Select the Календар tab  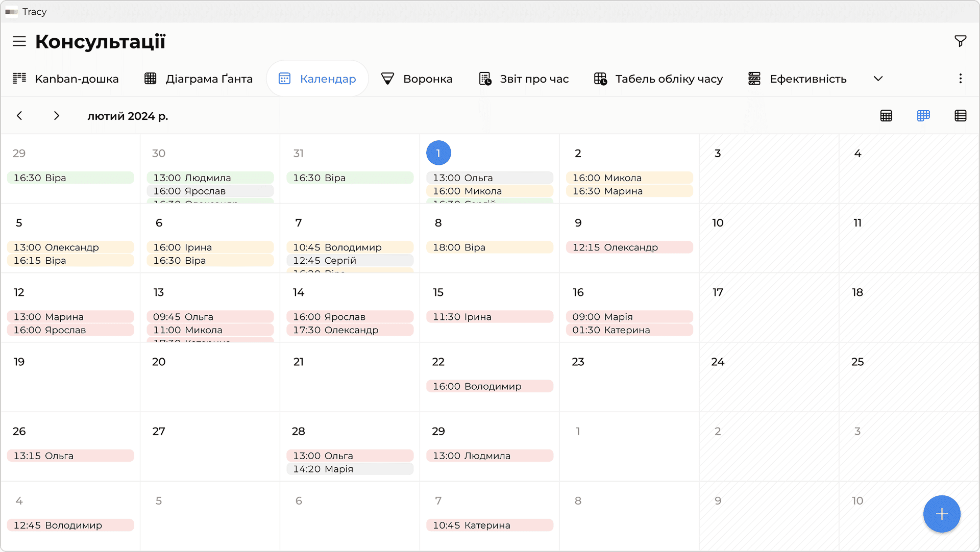(317, 79)
